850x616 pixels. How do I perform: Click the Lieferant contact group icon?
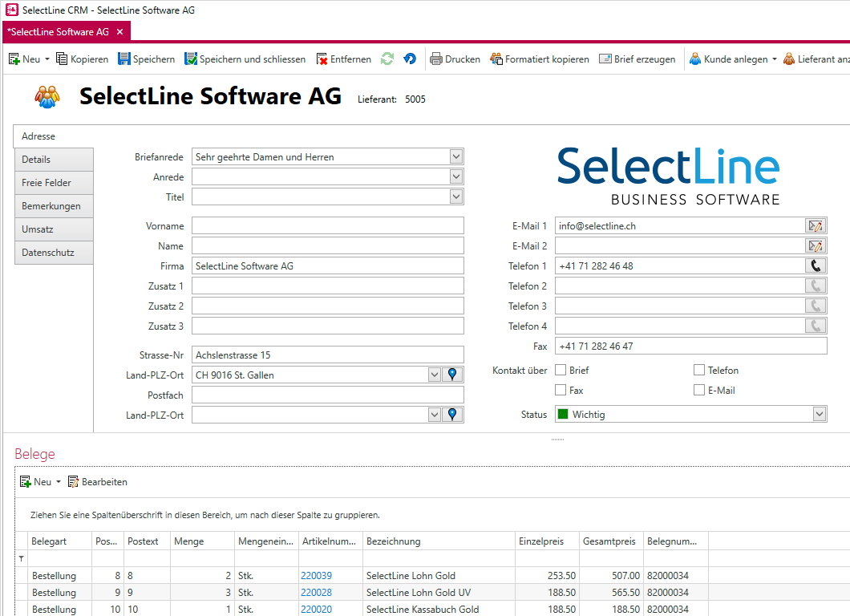point(47,97)
